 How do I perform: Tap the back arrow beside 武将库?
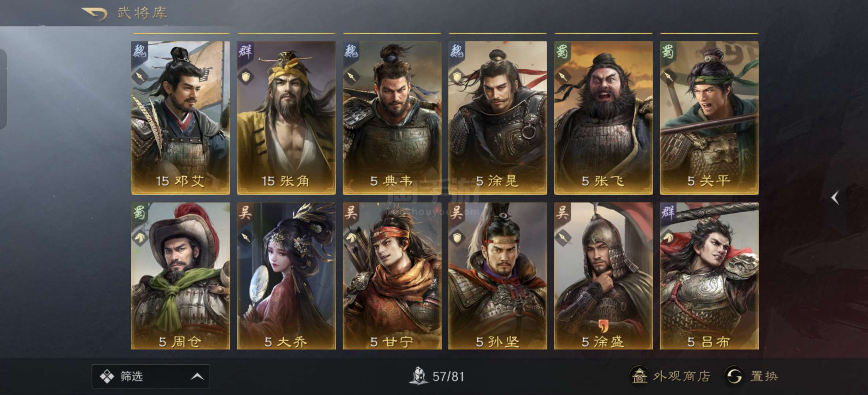tap(94, 14)
